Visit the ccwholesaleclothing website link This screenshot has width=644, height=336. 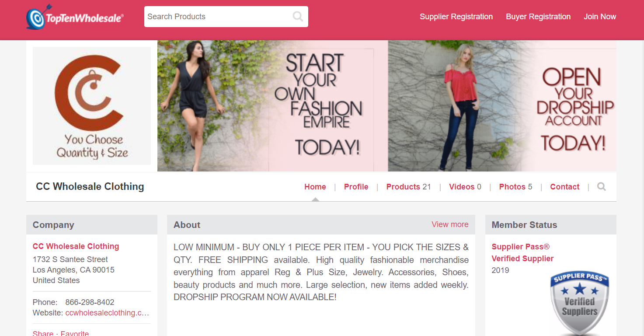pos(107,313)
